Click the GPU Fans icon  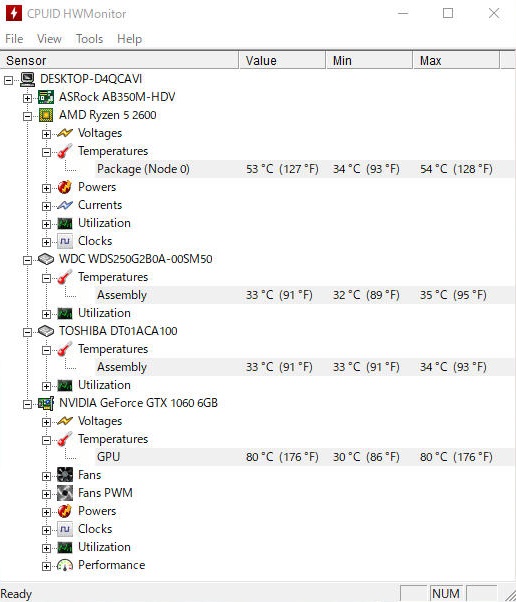coord(65,475)
